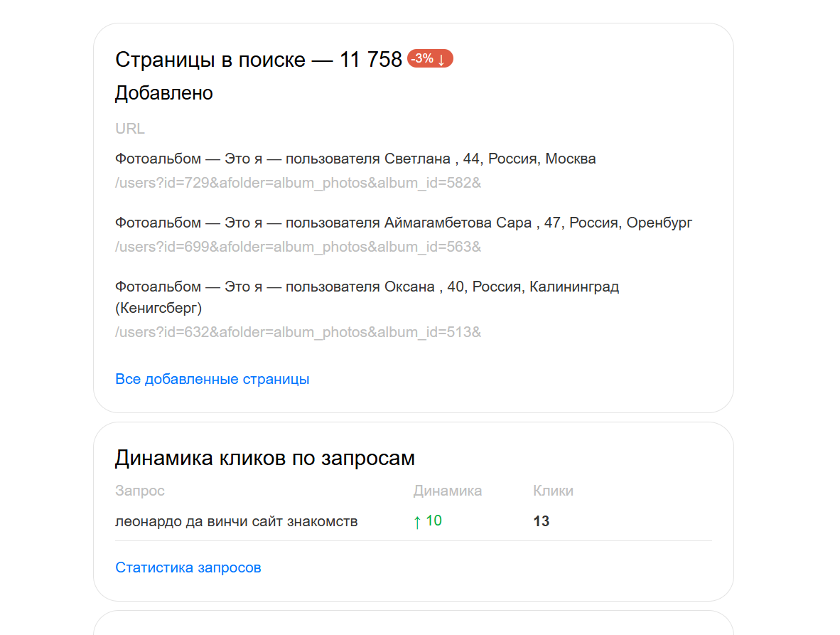The width and height of the screenshot is (840, 635).
Task: Click the red -3% decrease badge
Action: click(430, 59)
